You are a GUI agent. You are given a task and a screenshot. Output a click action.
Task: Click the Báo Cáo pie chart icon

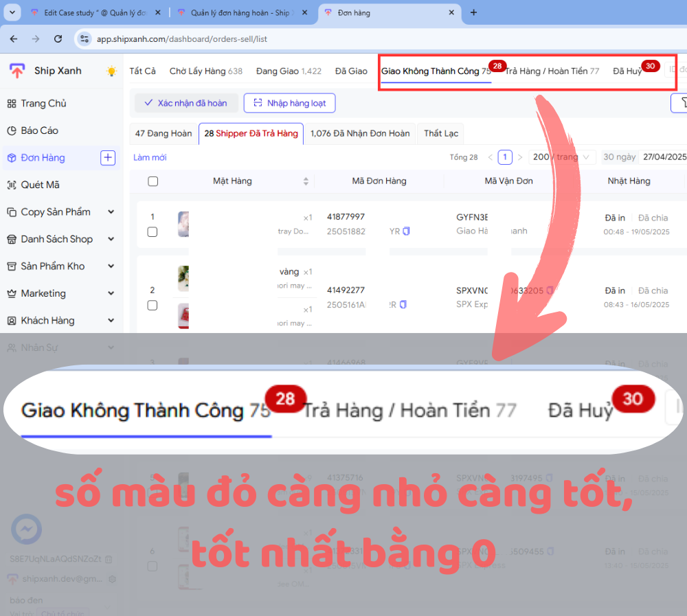click(12, 130)
